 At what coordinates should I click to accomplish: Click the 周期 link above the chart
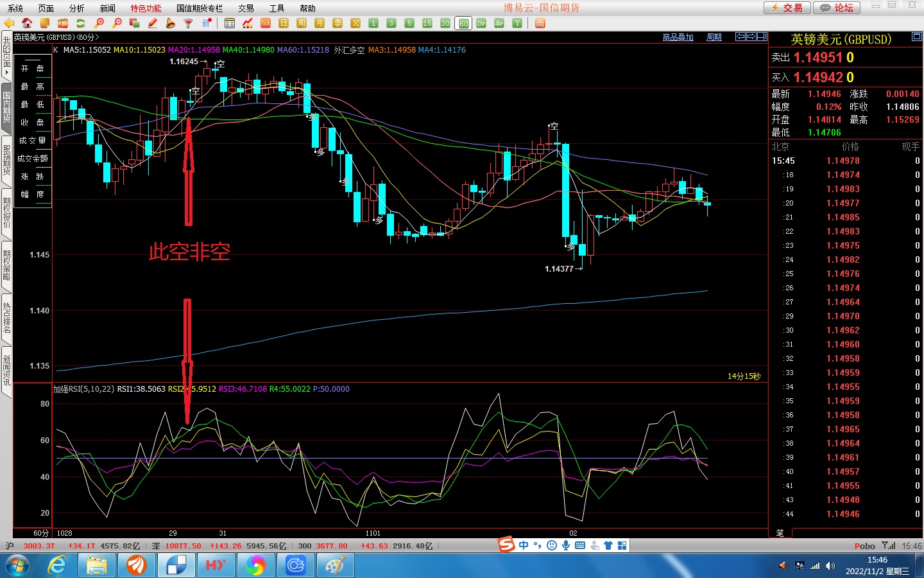[x=714, y=37]
